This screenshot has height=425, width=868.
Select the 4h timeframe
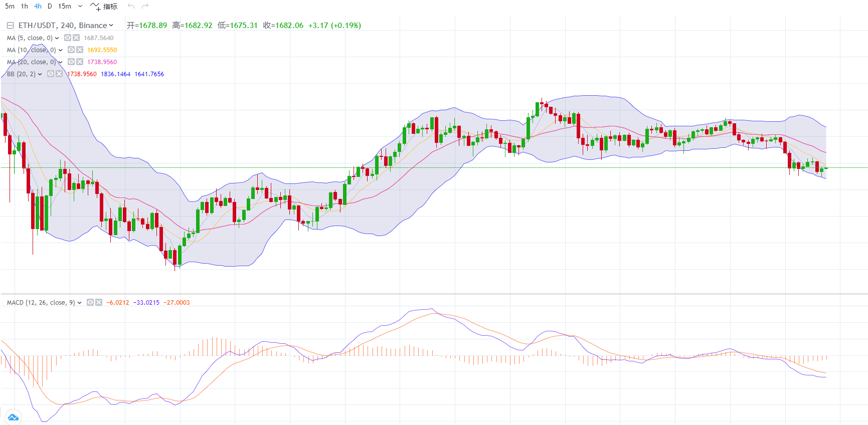point(38,7)
